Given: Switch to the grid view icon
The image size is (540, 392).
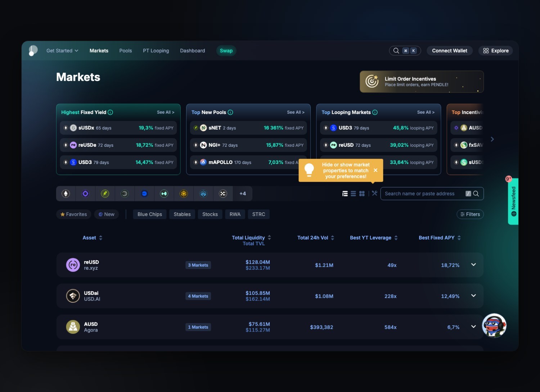Looking at the screenshot, I should tap(362, 193).
